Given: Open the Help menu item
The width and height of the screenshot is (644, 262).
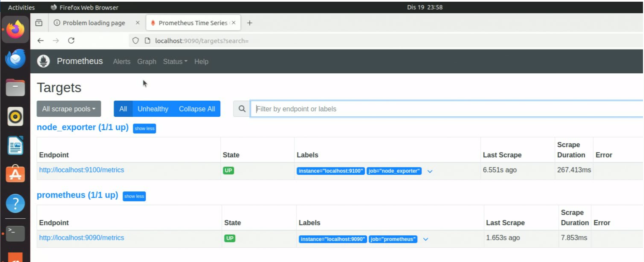Looking at the screenshot, I should click(x=201, y=61).
